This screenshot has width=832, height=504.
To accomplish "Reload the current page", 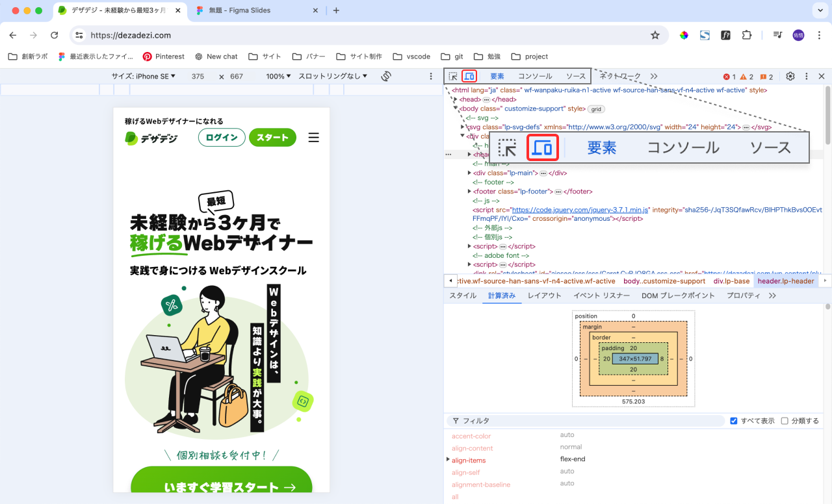I will [55, 35].
